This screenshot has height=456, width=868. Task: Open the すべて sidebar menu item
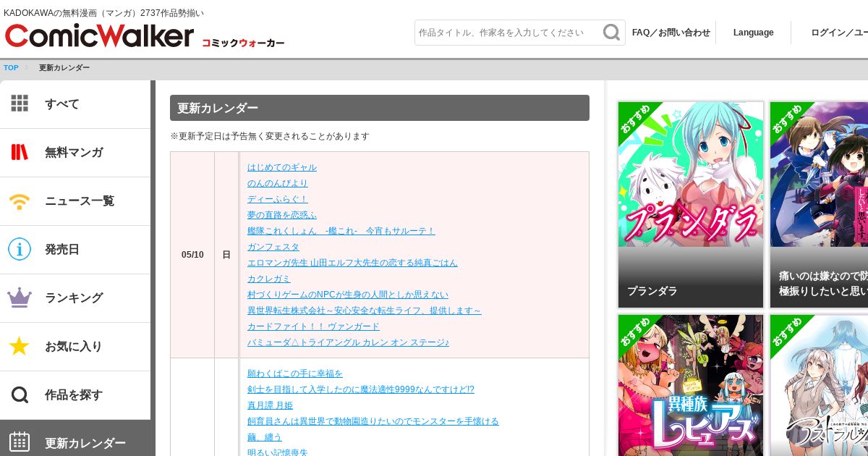pos(75,104)
